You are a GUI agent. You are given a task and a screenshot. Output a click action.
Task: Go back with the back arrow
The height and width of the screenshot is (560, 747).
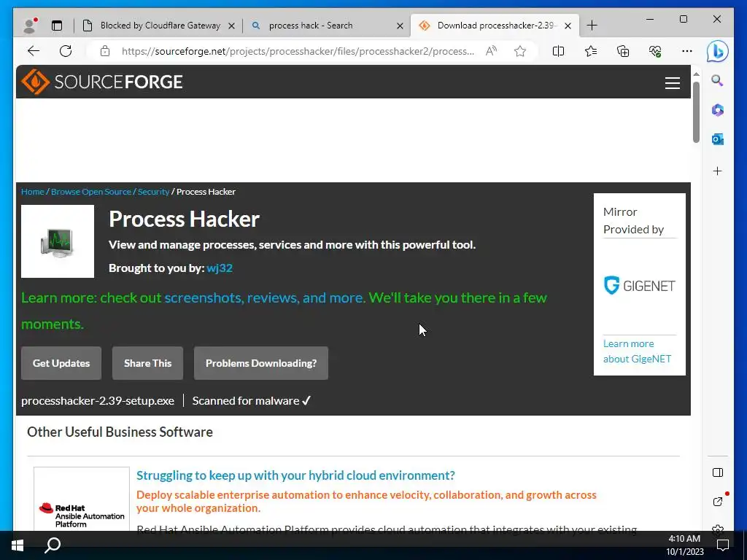click(x=33, y=51)
